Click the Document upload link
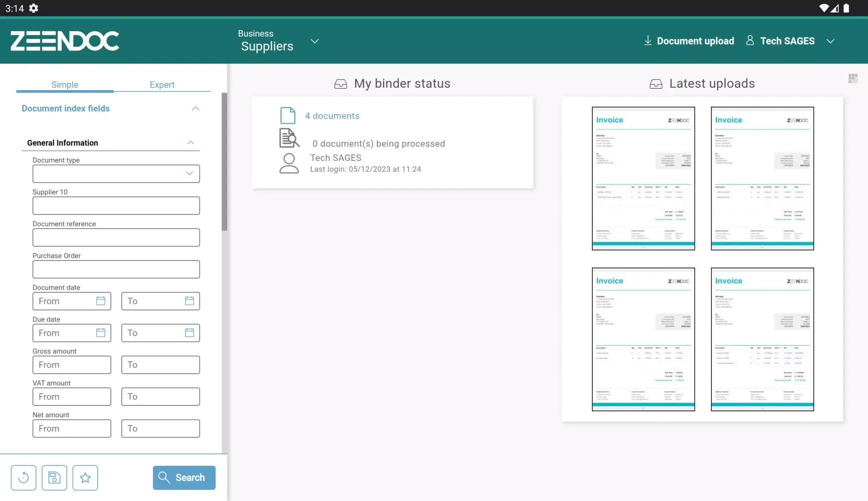The width and height of the screenshot is (868, 501). [x=696, y=41]
